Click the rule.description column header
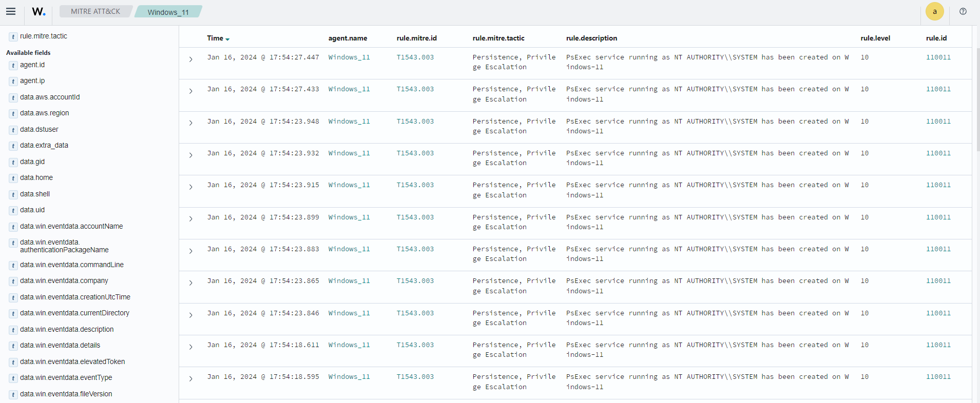Screen dimensions: 980x403 click(x=591, y=38)
